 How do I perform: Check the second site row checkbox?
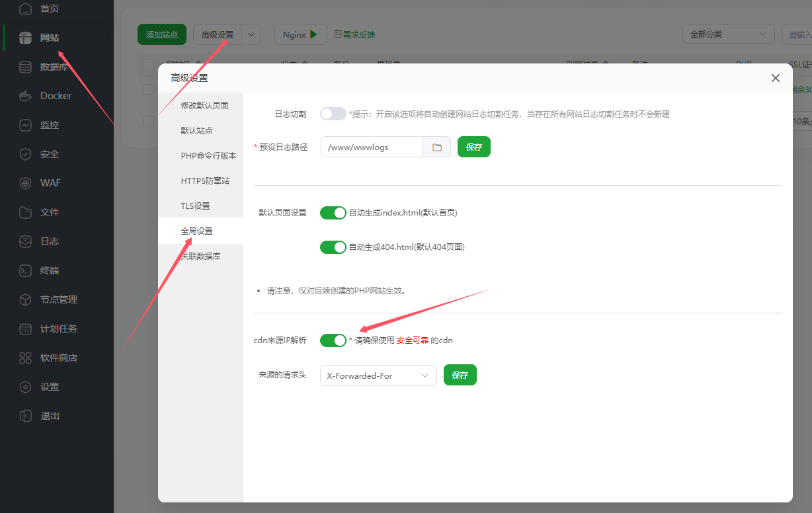[148, 121]
